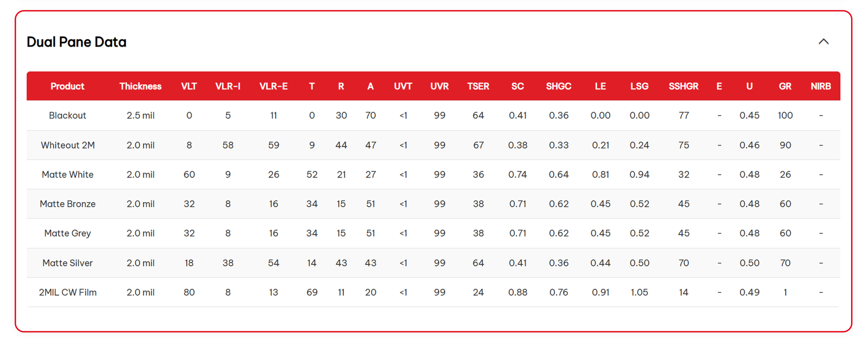Image resolution: width=868 pixels, height=339 pixels.
Task: Click the Matte Silver product name
Action: click(x=67, y=263)
